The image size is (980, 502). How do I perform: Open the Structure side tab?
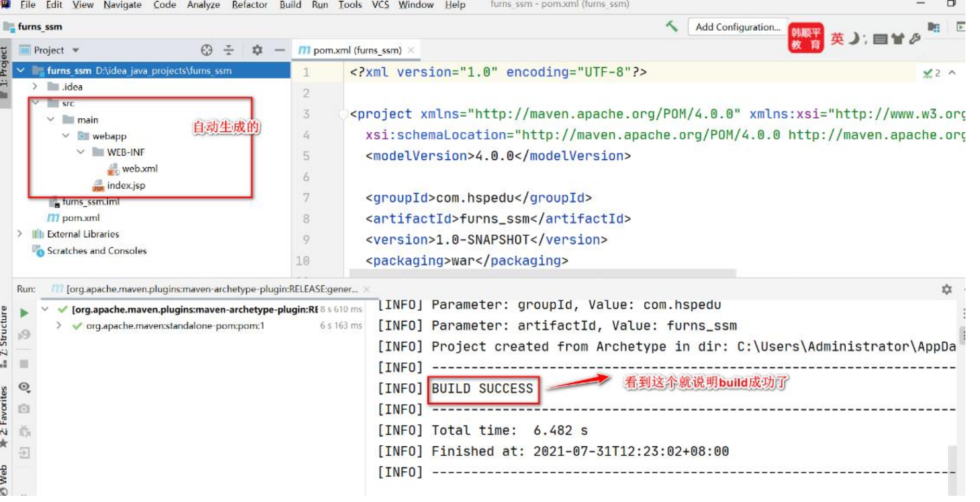point(5,336)
